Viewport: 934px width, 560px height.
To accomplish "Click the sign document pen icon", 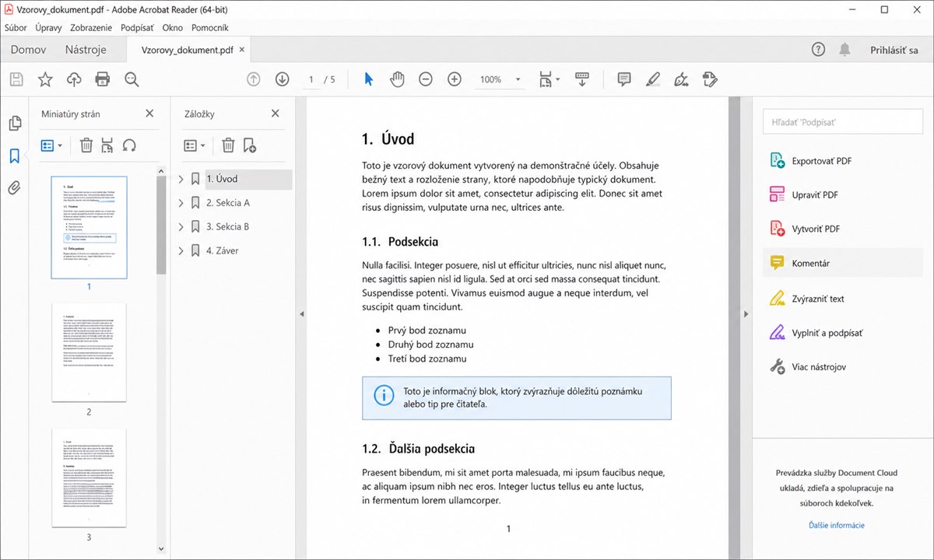I will 681,79.
